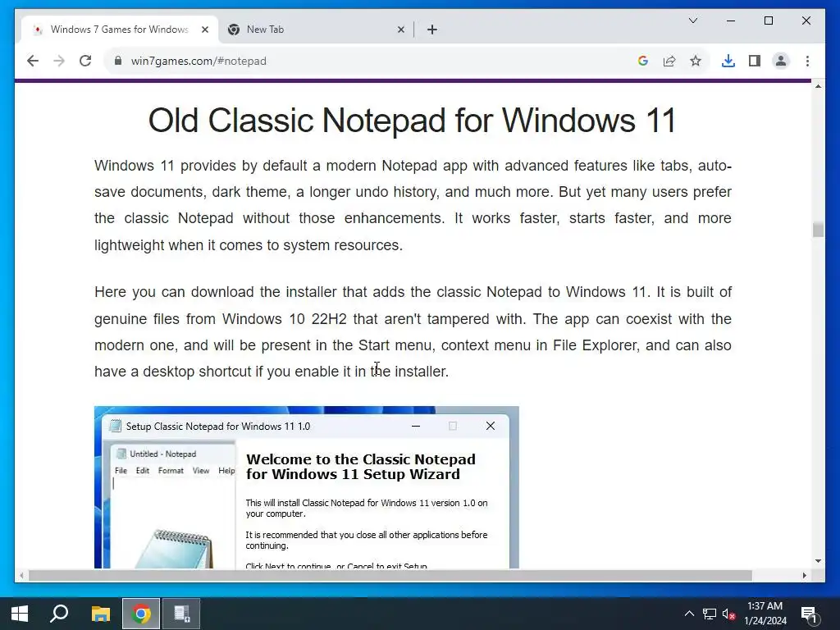Share this page icon

(x=669, y=61)
